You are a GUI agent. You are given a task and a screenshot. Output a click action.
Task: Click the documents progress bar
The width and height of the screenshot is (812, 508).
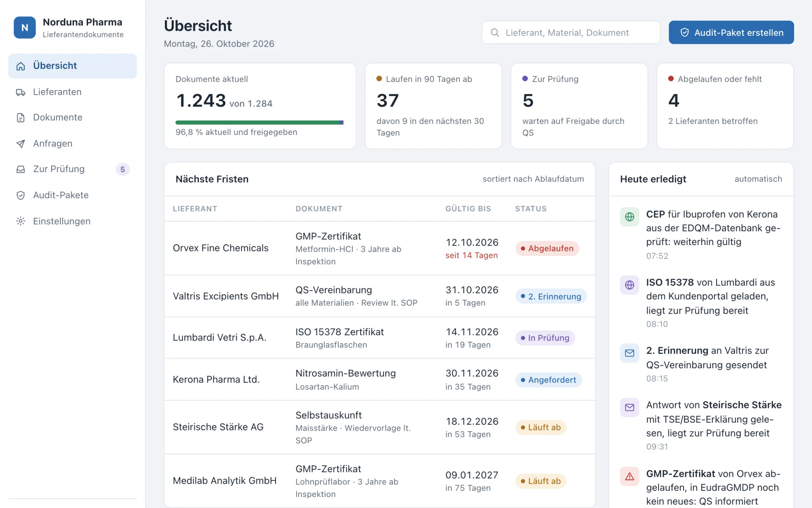pyautogui.click(x=259, y=122)
